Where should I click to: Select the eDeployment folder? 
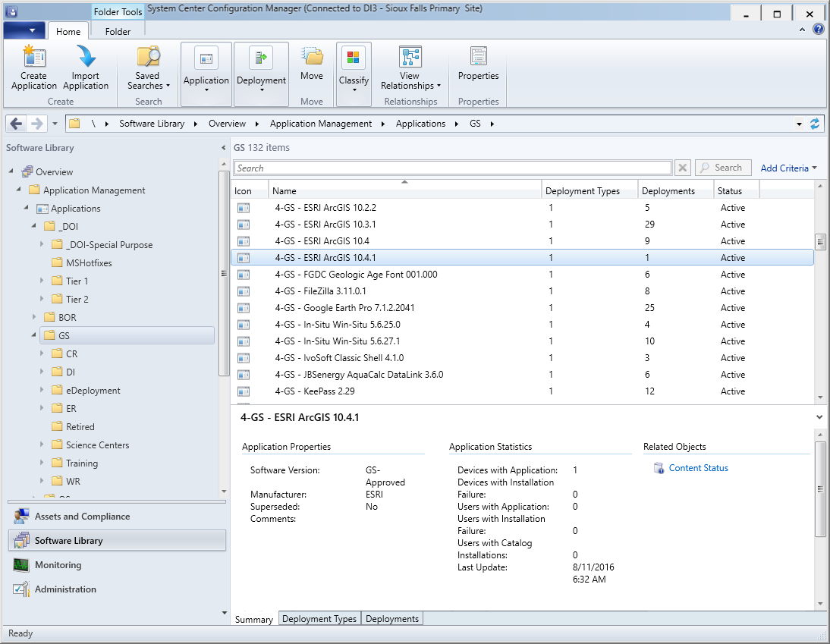pyautogui.click(x=93, y=391)
